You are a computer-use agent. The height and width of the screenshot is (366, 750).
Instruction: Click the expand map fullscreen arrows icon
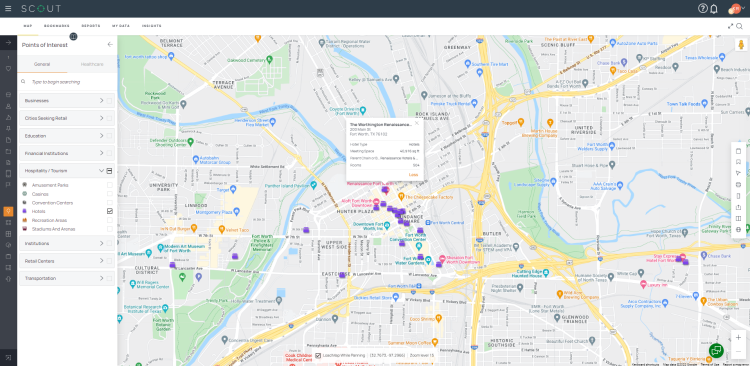[x=730, y=26]
